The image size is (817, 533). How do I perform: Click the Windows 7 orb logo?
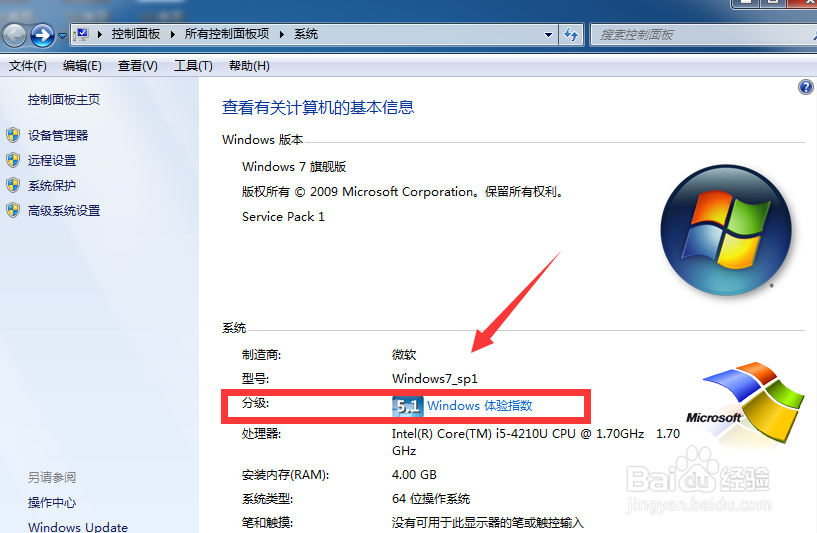click(726, 230)
